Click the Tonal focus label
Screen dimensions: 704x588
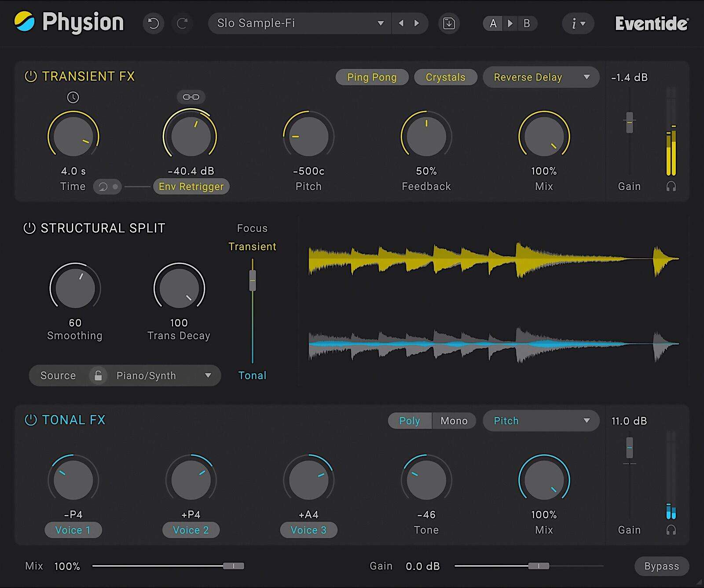(x=252, y=375)
